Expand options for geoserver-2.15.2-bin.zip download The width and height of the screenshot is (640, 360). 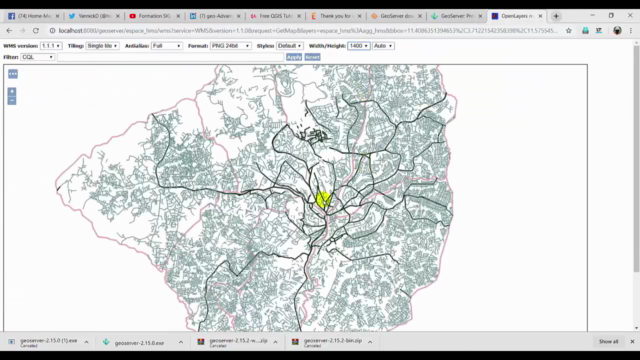[x=370, y=342]
